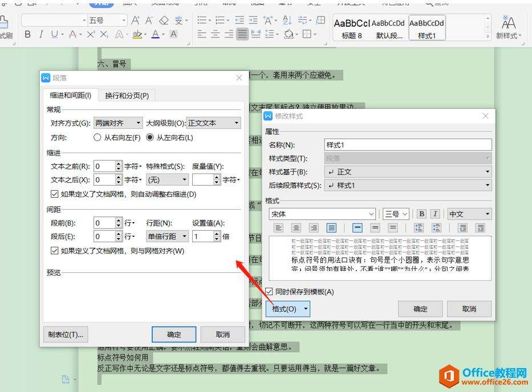
Task: Select 标题 8 style in gallery
Action: (351, 27)
